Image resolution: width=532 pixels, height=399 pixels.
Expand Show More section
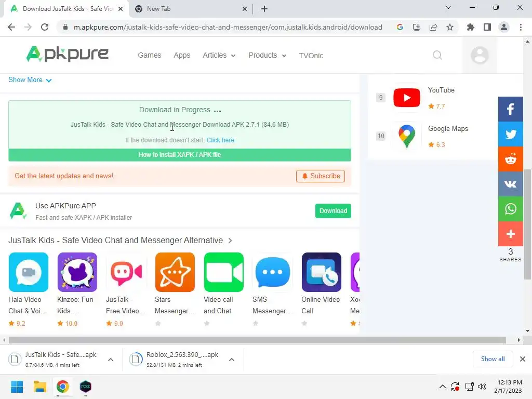click(x=30, y=79)
